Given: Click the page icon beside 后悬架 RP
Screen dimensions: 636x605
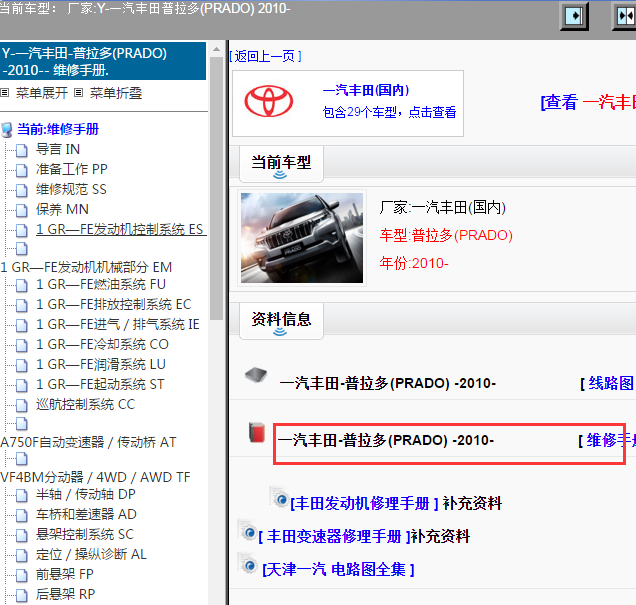Looking at the screenshot, I should click(x=22, y=595).
